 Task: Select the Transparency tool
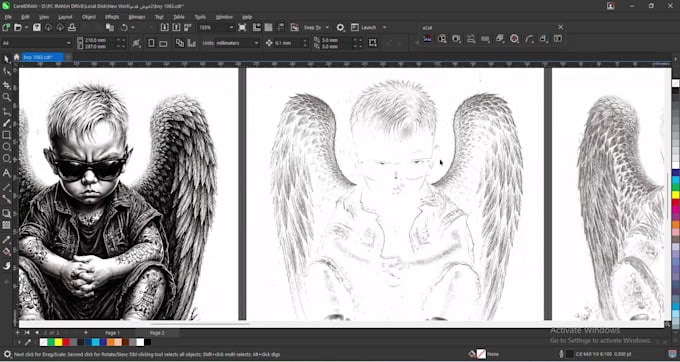point(7,225)
